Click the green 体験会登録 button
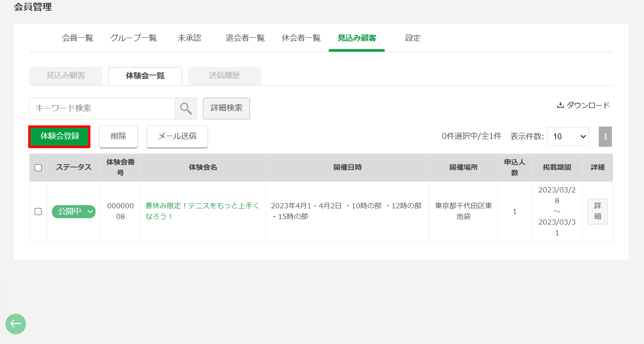 pos(59,136)
